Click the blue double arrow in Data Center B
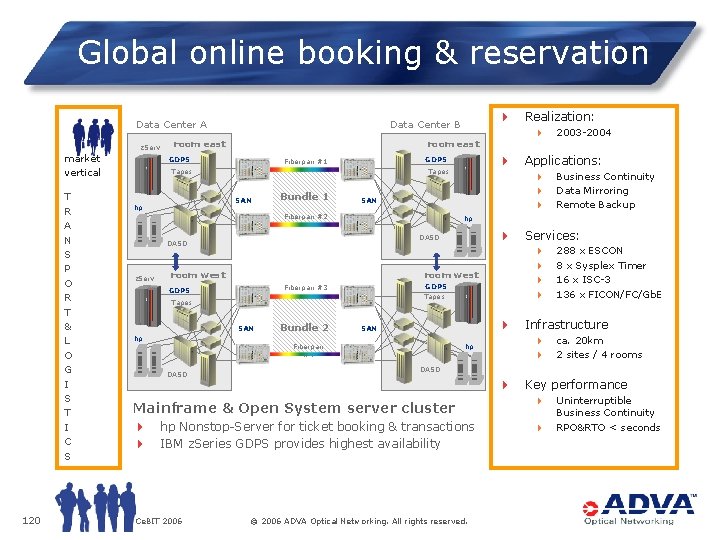The height and width of the screenshot is (540, 720). tap(436, 262)
